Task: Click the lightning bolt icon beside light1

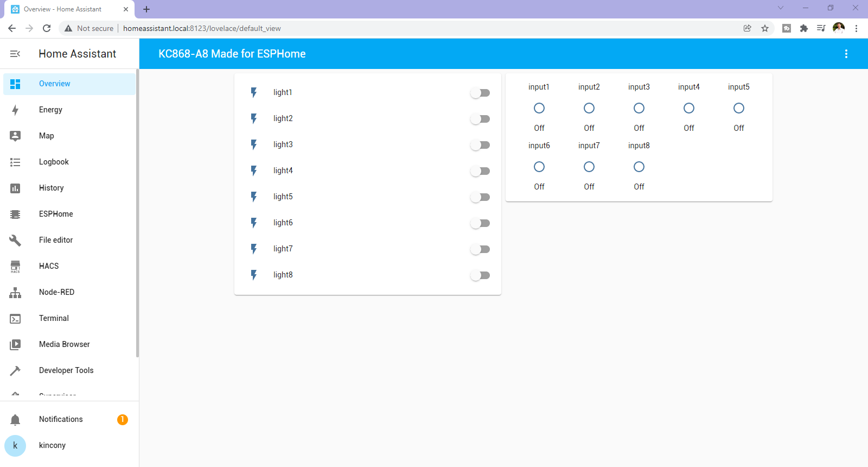Action: [253, 92]
